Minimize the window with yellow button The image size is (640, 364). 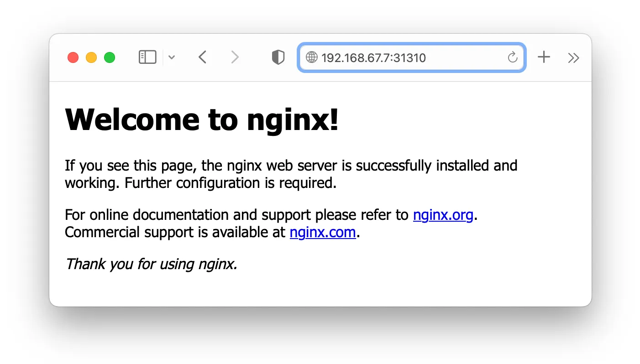pos(91,57)
